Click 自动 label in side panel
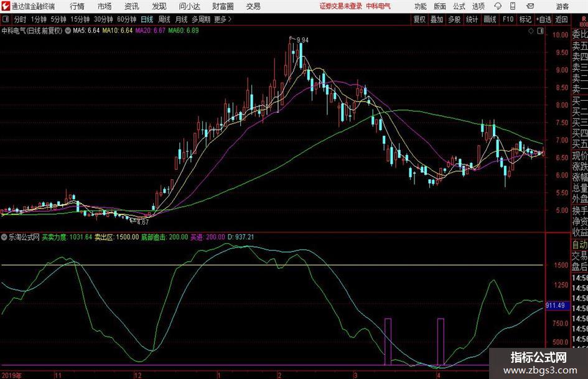Image resolution: width=588 pixels, height=379 pixels. coord(580,245)
